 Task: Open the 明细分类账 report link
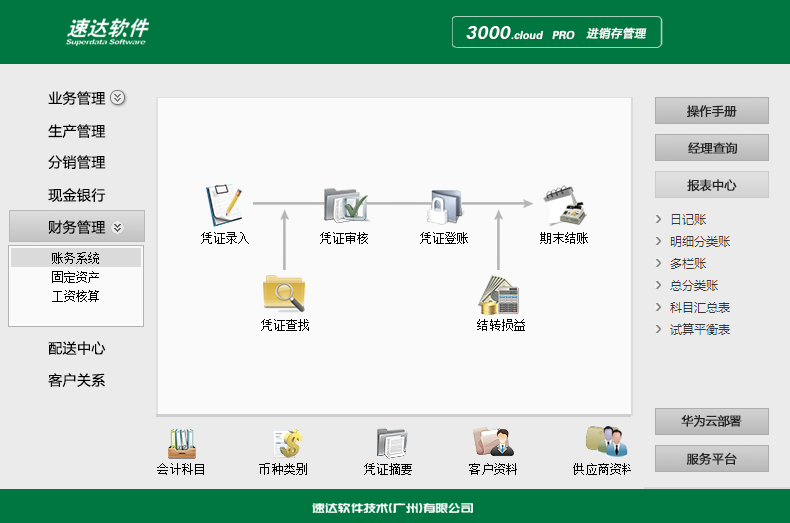point(700,241)
